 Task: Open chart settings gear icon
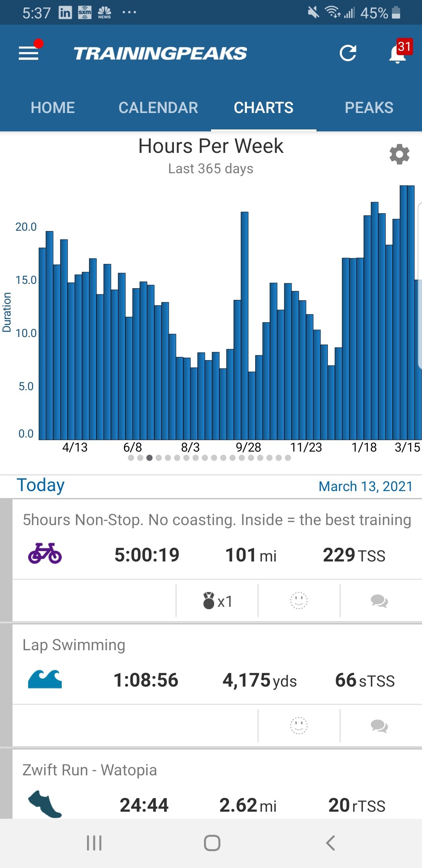click(x=399, y=154)
